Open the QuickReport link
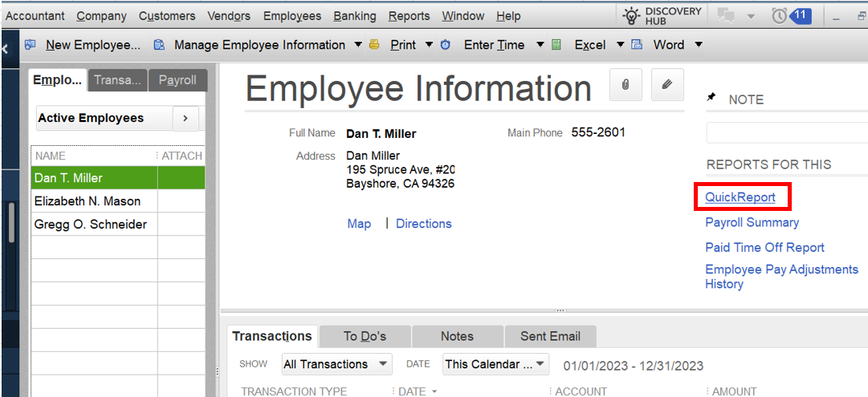Image resolution: width=868 pixels, height=397 pixels. point(740,197)
